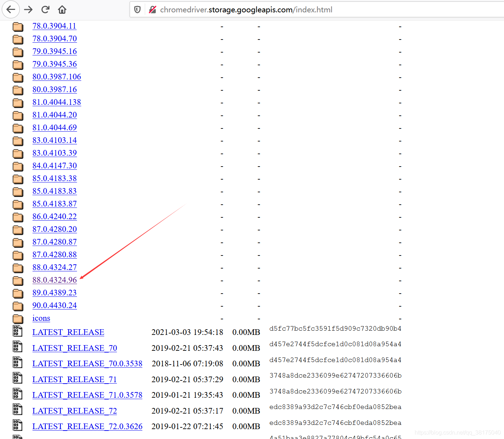Click folder icon beside 88.0.4324.96
Image resolution: width=504 pixels, height=439 pixels.
coord(18,281)
